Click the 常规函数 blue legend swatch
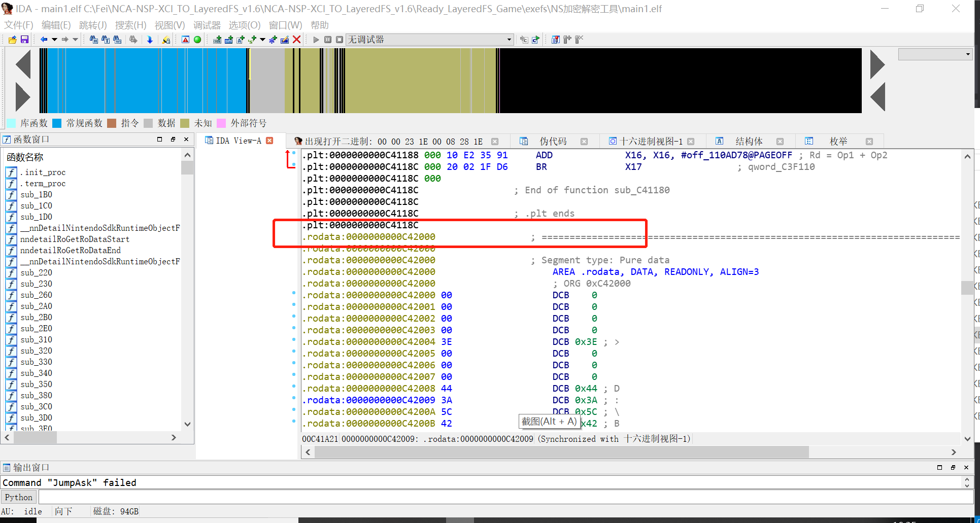Image resolution: width=980 pixels, height=523 pixels. click(57, 123)
